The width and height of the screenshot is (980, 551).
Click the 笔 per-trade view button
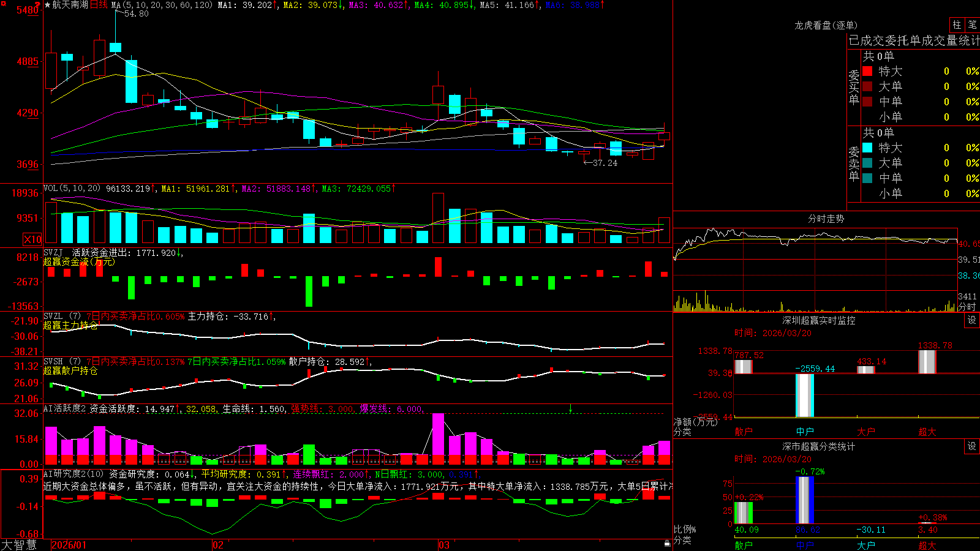click(972, 24)
